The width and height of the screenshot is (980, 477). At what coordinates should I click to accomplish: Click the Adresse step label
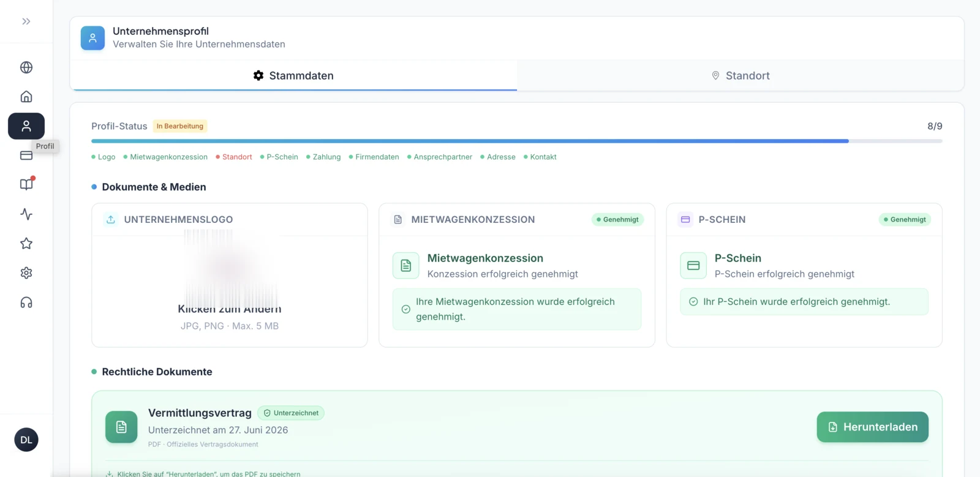click(498, 157)
